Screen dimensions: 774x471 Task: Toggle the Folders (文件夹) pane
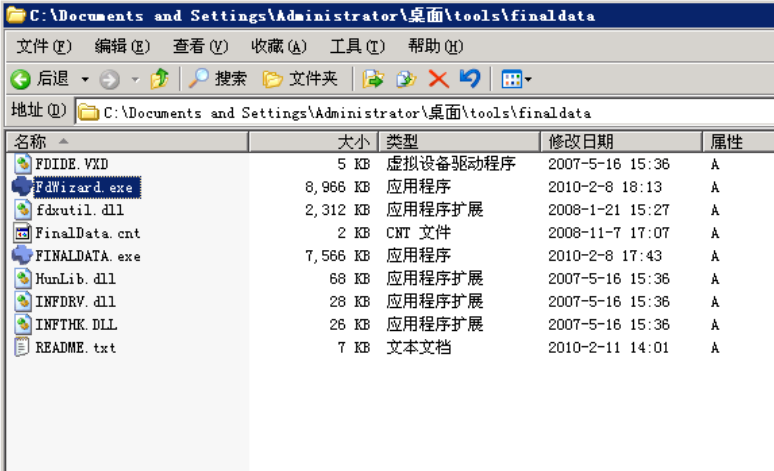(300, 78)
